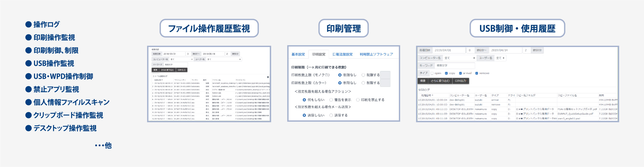Switch to the 基本設定 tab
644x167 pixels.
pos(298,54)
